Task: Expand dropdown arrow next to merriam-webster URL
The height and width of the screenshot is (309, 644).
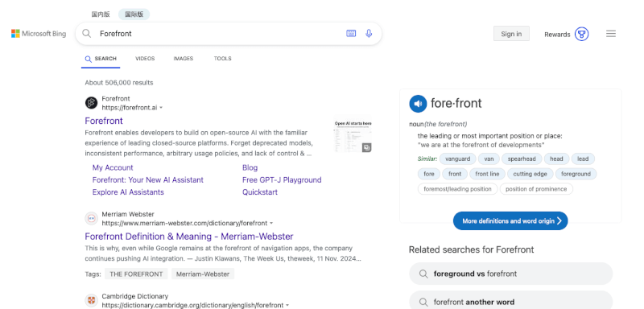Action: [x=271, y=224]
